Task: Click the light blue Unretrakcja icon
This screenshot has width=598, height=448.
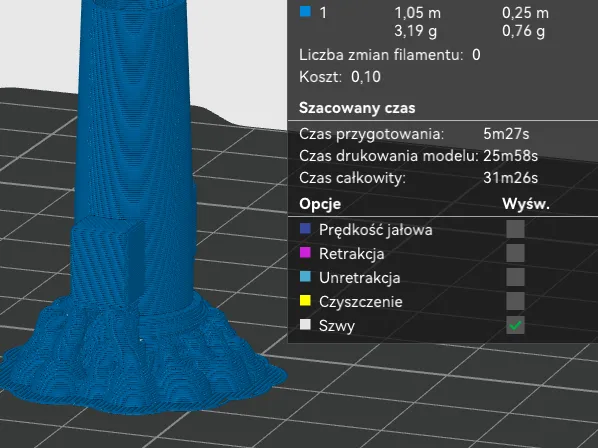Action: click(305, 277)
